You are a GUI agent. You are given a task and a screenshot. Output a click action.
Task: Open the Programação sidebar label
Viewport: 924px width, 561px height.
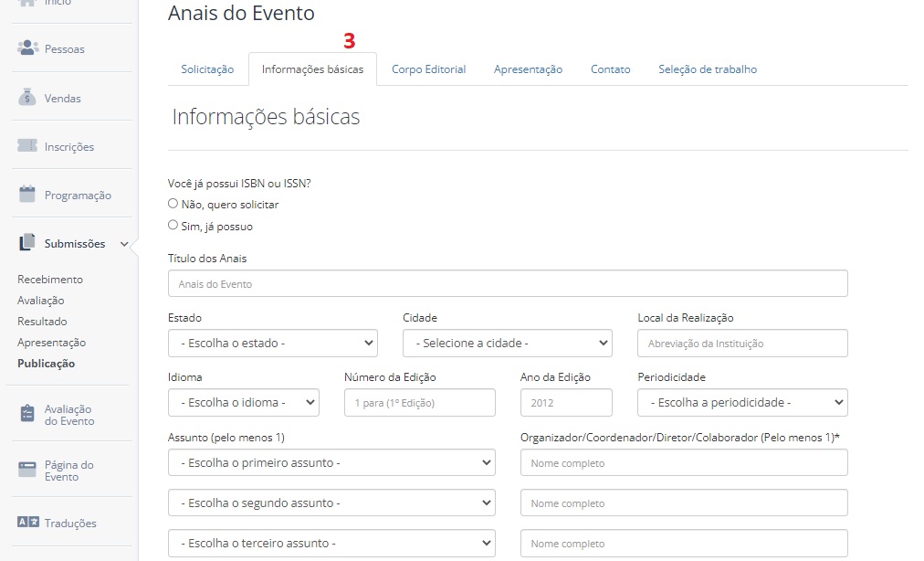point(78,196)
